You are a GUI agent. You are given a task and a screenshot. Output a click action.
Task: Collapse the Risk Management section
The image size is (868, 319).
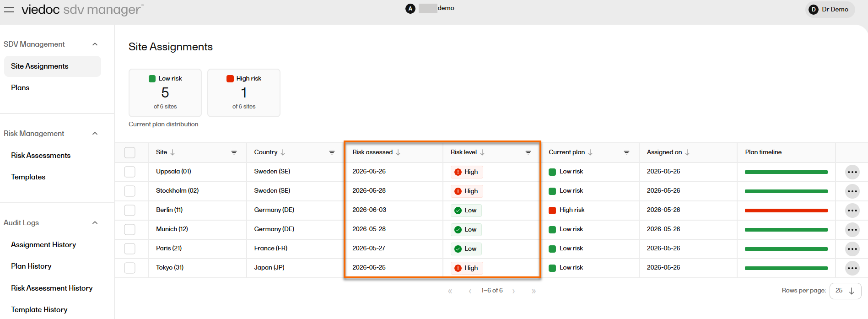[95, 134]
